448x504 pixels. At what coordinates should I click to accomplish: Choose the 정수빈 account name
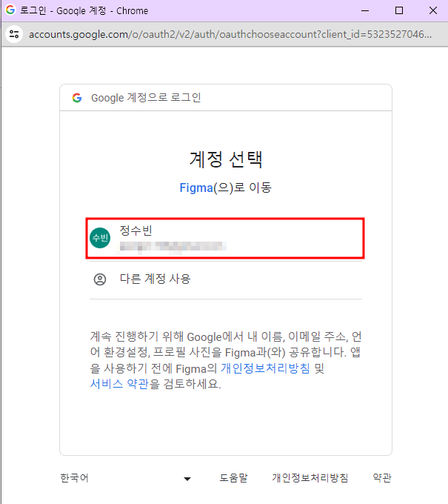click(x=136, y=231)
